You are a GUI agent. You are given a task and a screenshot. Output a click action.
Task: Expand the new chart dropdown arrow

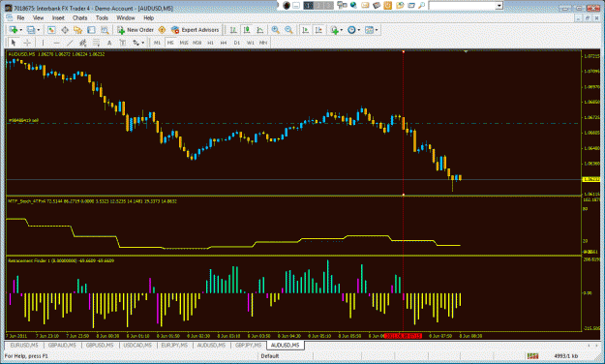click(x=21, y=30)
